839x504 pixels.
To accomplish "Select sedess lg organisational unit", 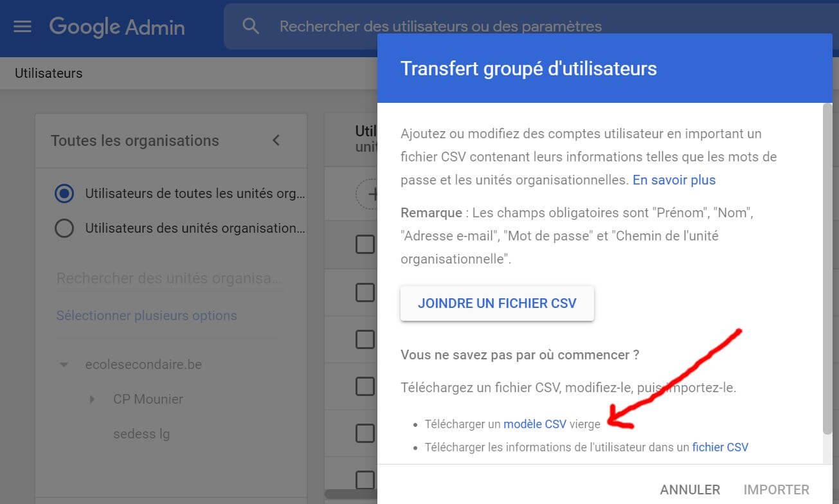I will pyautogui.click(x=141, y=434).
